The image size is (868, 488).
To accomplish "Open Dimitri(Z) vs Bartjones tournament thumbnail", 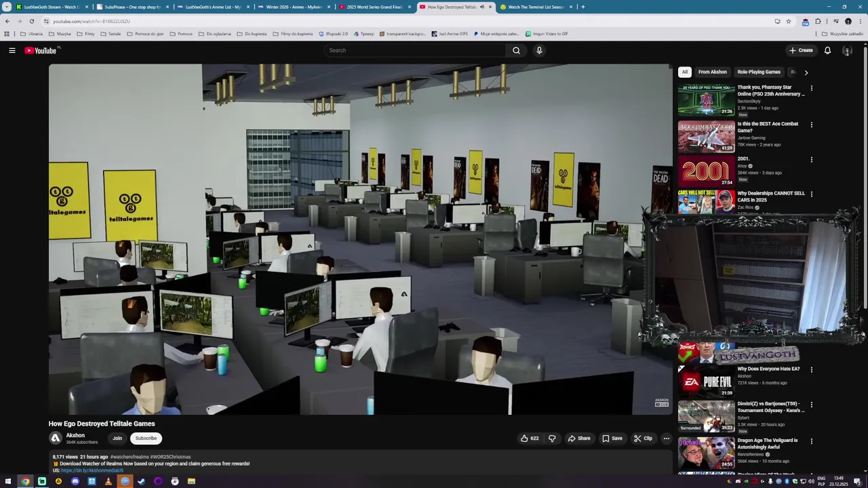I will 706,417.
